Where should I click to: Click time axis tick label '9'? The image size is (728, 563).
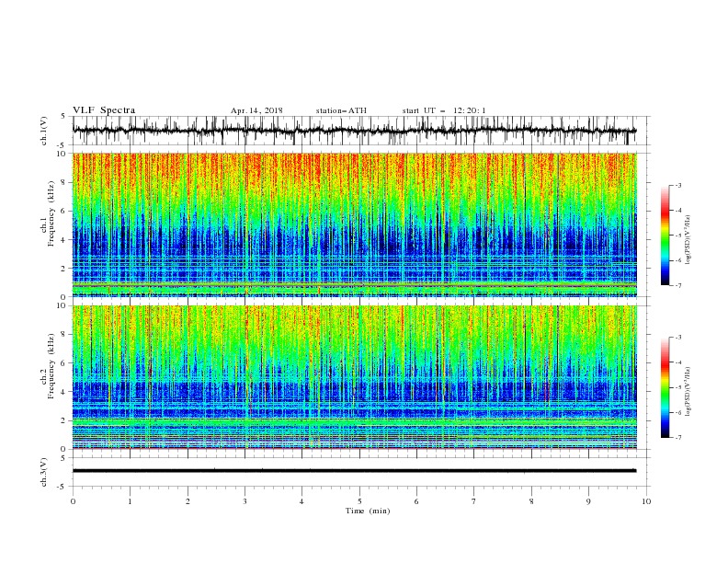(x=588, y=501)
